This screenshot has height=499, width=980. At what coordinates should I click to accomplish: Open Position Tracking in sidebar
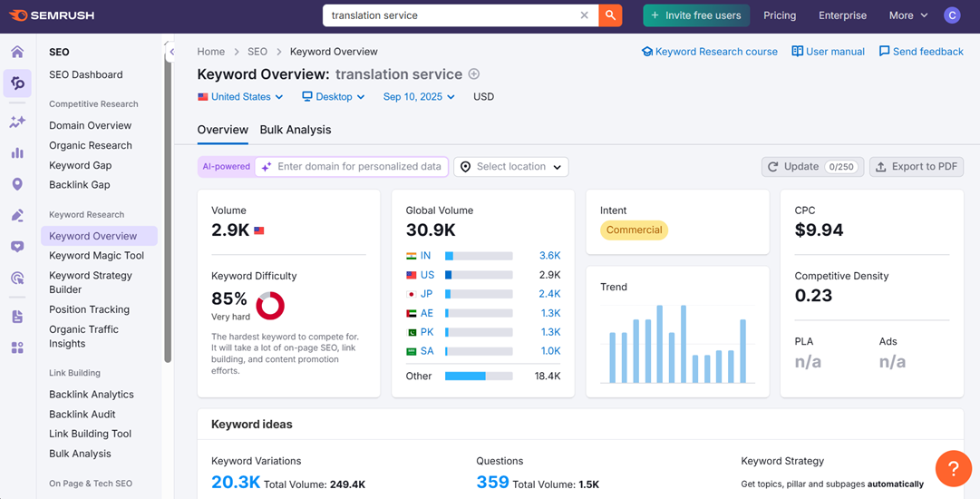90,309
